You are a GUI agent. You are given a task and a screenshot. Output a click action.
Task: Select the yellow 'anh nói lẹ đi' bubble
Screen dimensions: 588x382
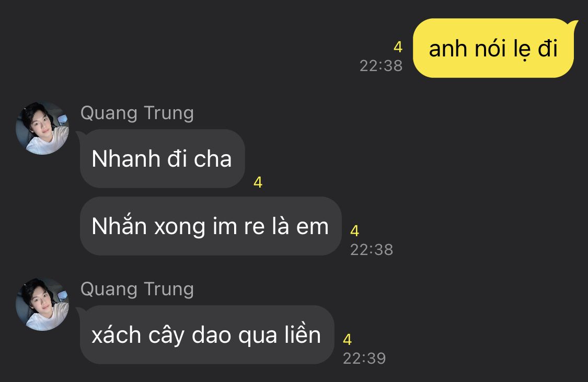pos(493,49)
